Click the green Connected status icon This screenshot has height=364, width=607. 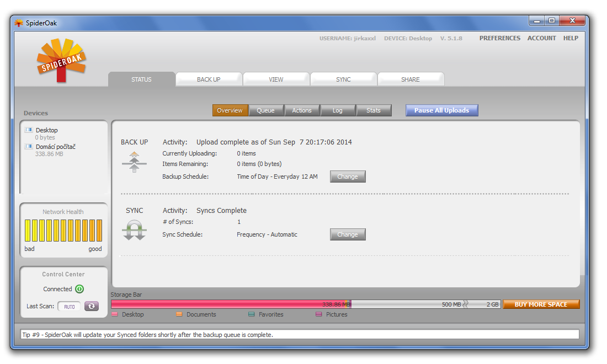[79, 289]
